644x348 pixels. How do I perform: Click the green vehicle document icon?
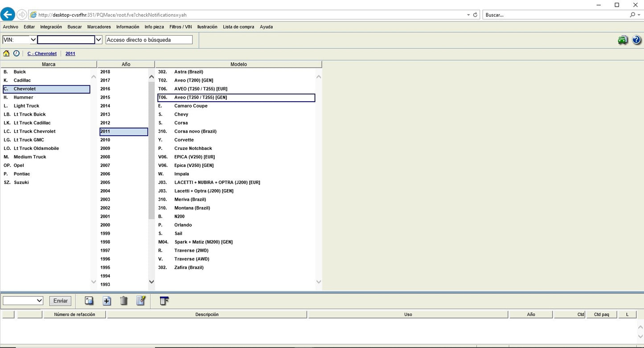click(x=623, y=40)
